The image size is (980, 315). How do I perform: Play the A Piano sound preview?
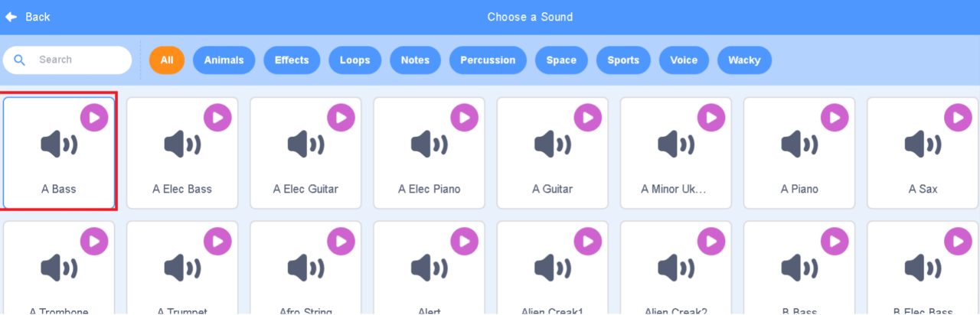click(x=835, y=118)
